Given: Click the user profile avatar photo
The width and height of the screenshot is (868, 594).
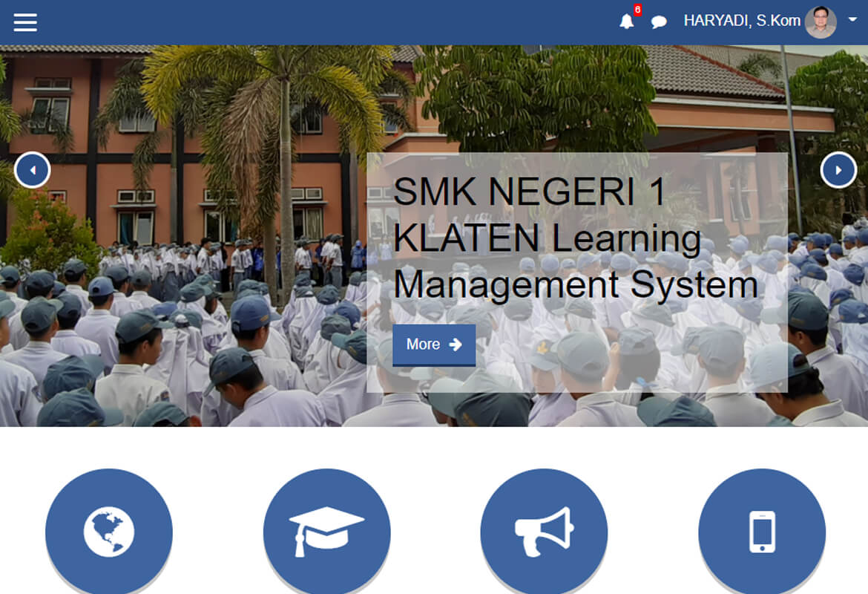Looking at the screenshot, I should click(821, 22).
